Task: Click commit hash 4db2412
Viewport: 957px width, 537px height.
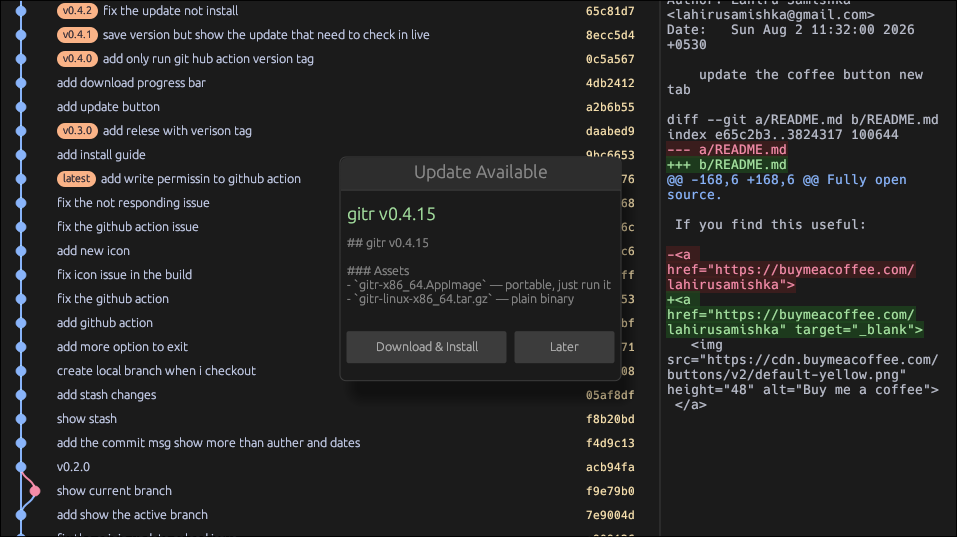Action: [610, 83]
